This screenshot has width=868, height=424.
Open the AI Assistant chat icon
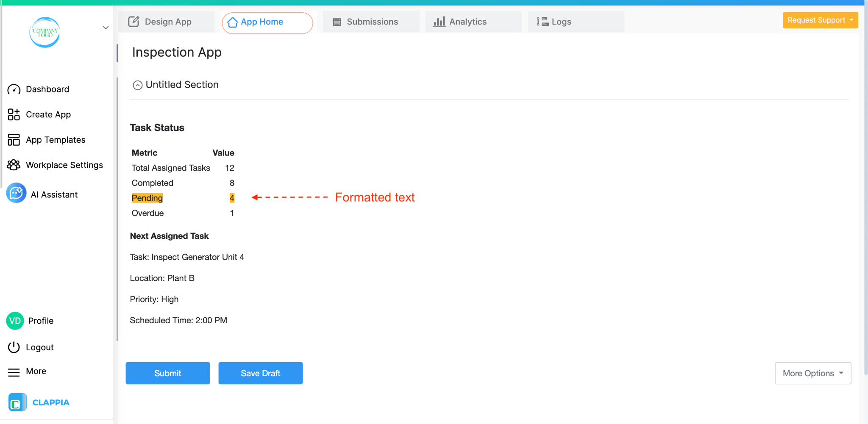click(x=16, y=193)
